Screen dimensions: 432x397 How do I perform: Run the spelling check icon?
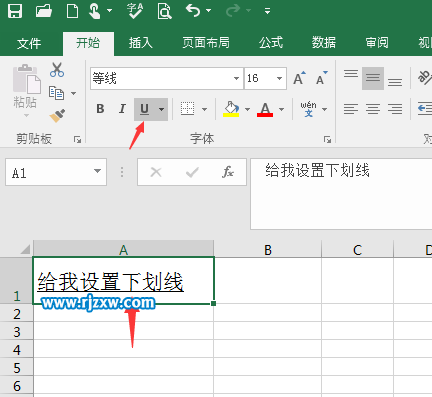click(x=135, y=11)
